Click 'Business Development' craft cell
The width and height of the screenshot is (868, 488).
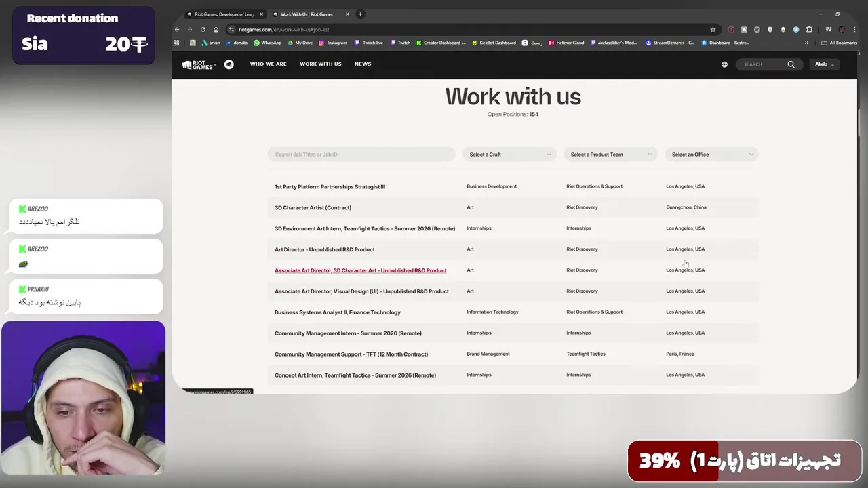491,186
